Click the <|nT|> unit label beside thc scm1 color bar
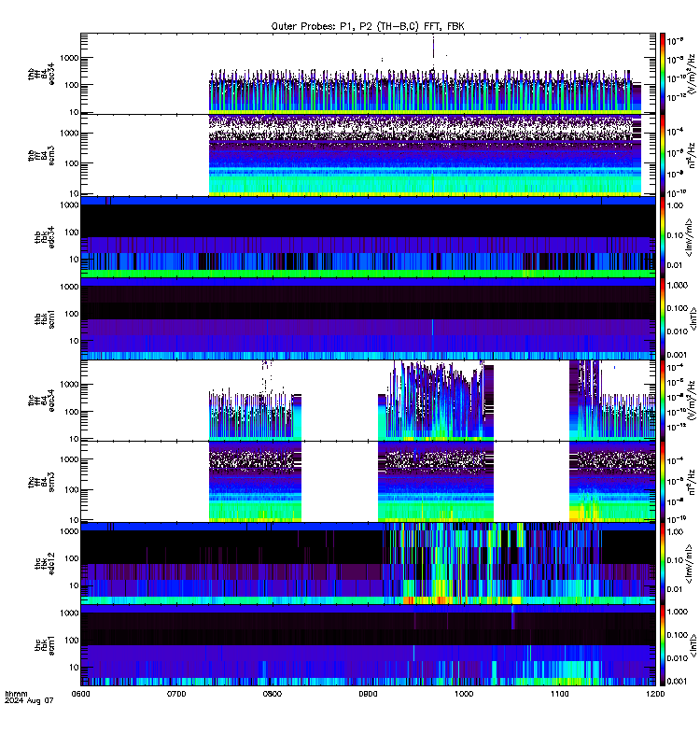This screenshot has width=700, height=747. pyautogui.click(x=693, y=645)
